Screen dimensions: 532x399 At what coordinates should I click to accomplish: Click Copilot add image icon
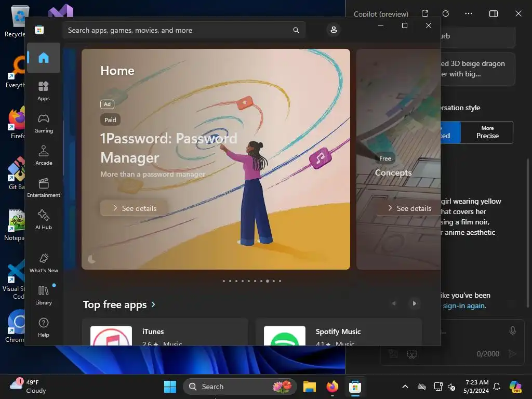(x=393, y=354)
